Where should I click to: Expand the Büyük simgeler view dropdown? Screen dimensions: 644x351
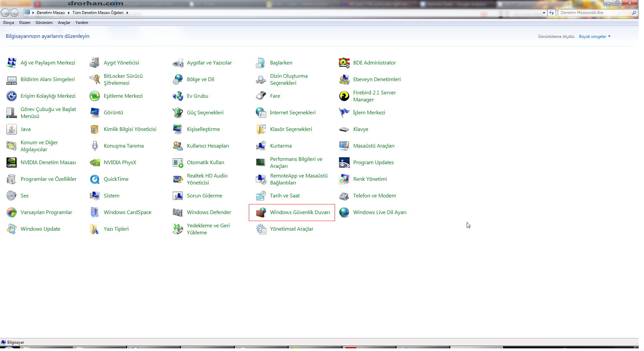click(595, 37)
